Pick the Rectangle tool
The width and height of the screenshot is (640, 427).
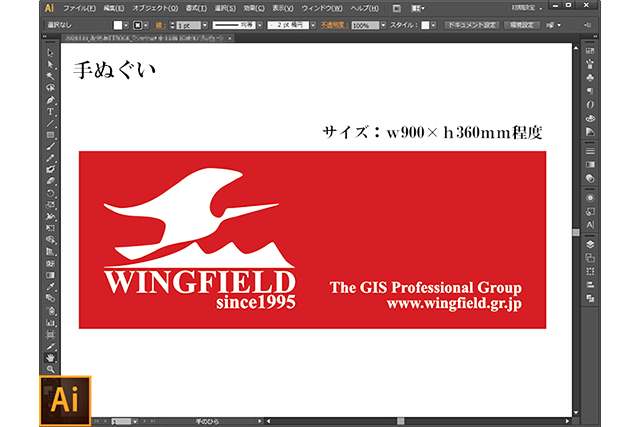tap(50, 134)
